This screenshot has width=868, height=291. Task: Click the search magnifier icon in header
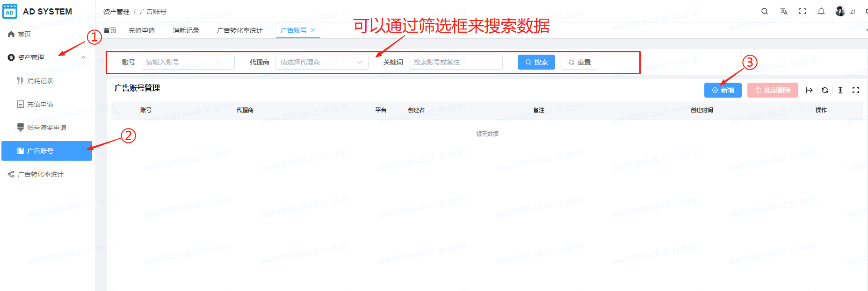pos(765,11)
